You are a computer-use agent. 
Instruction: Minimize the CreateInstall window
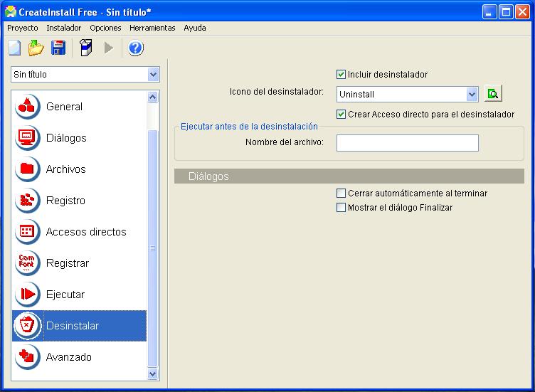[489, 12]
